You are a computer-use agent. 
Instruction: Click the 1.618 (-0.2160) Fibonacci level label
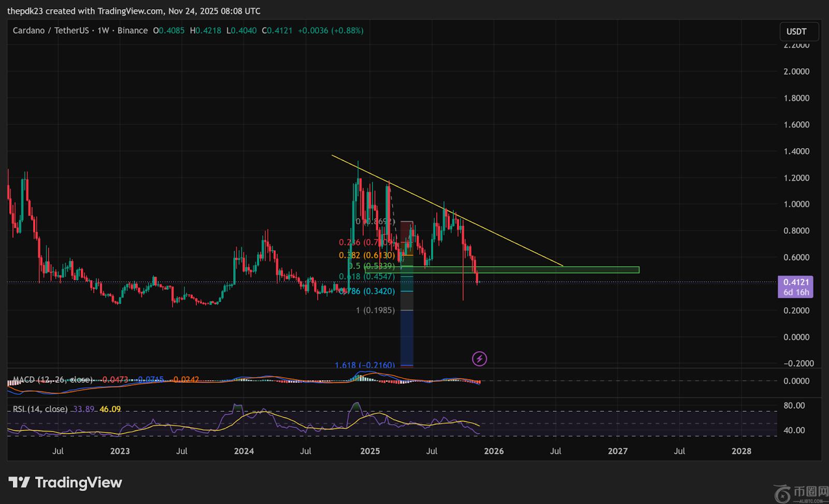365,365
